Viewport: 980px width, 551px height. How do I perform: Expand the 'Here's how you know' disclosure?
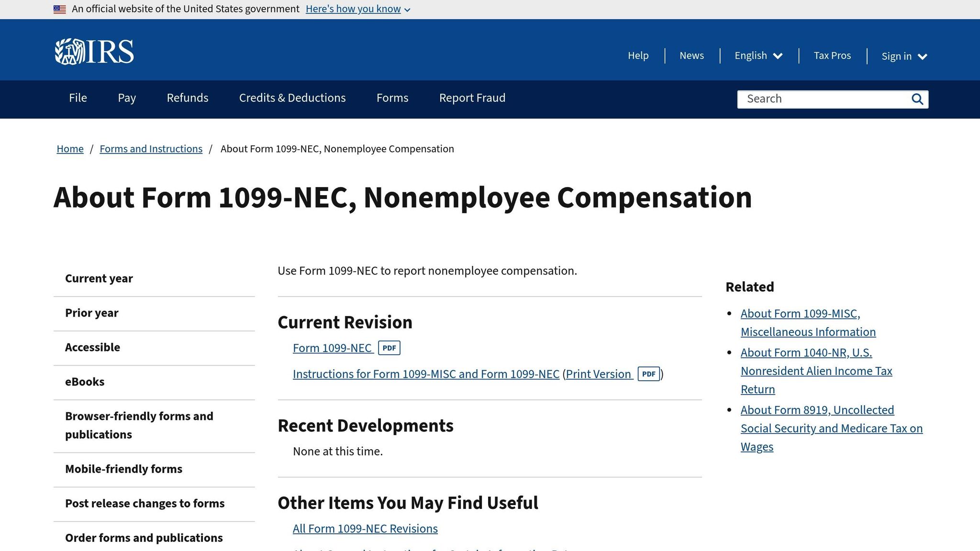click(x=358, y=9)
